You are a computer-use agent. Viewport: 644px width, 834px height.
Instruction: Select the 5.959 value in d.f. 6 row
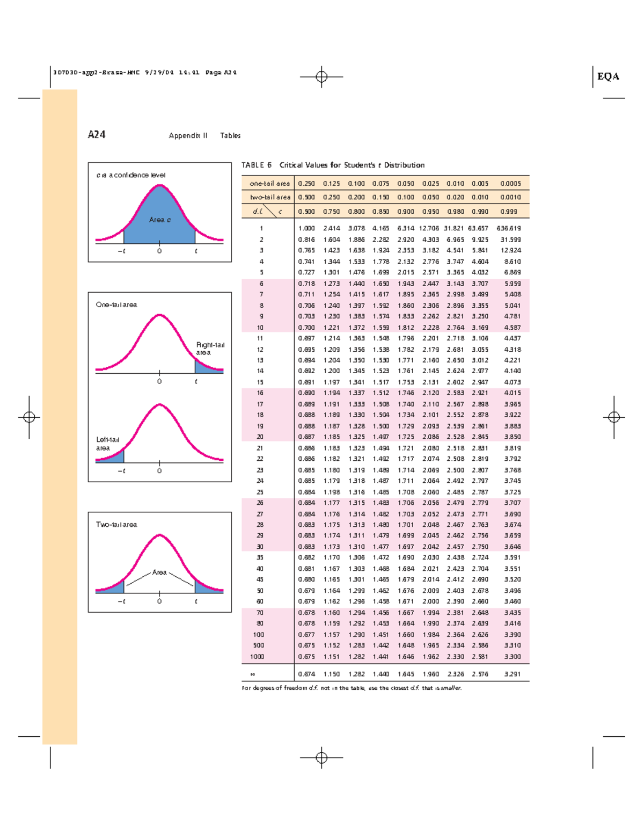[513, 284]
